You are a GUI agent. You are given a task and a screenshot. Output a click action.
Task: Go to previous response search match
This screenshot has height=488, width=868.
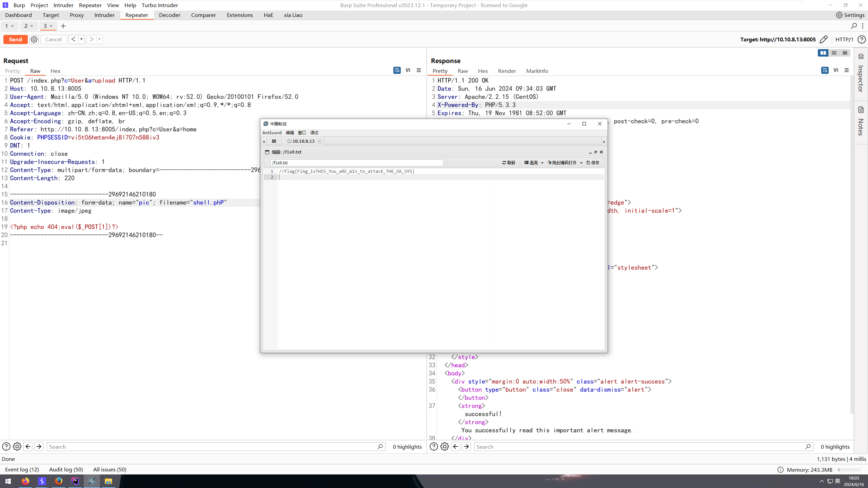tap(456, 447)
